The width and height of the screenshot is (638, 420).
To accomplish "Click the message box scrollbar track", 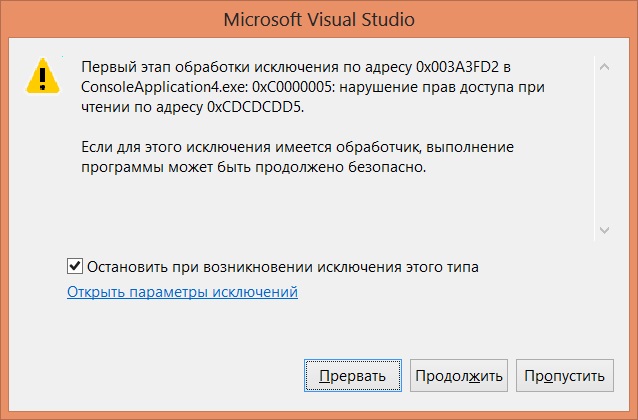I will [604, 149].
